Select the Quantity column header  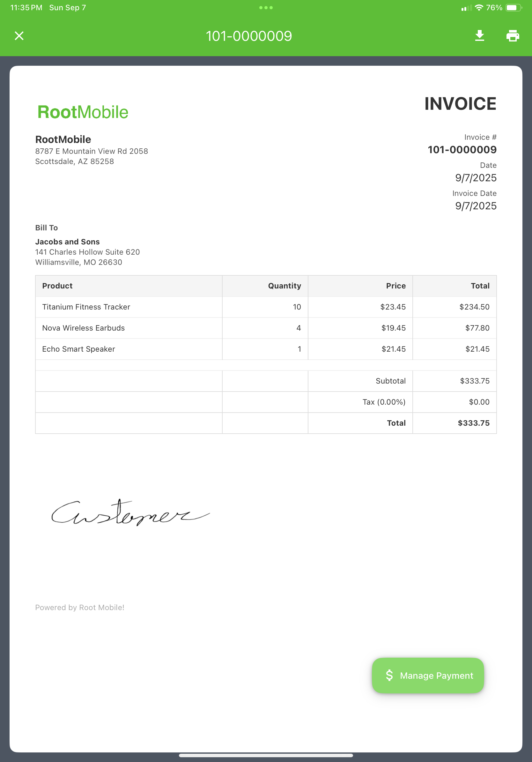pyautogui.click(x=284, y=286)
